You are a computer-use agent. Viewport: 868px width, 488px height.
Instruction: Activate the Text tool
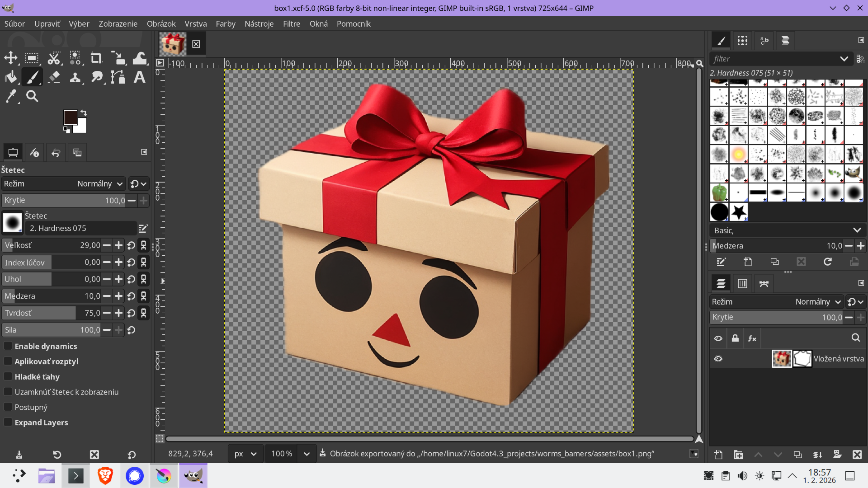[139, 77]
